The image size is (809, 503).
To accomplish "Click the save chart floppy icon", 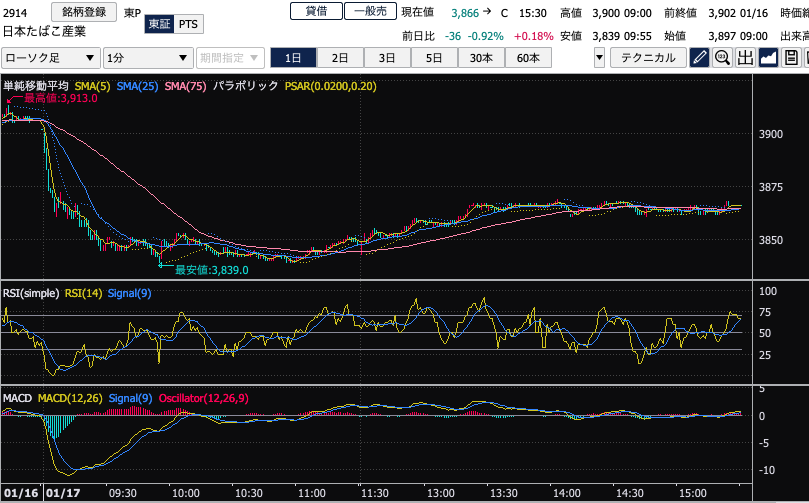I will click(790, 57).
